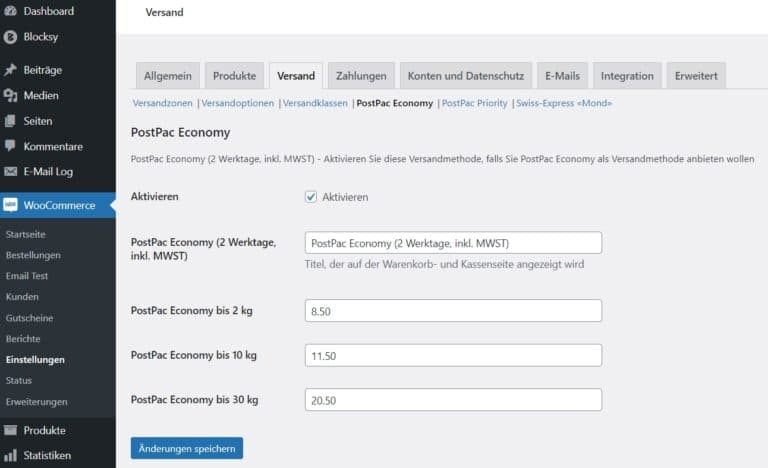The height and width of the screenshot is (468, 768).
Task: Click the E-Mail Log envelope icon
Action: (x=10, y=172)
